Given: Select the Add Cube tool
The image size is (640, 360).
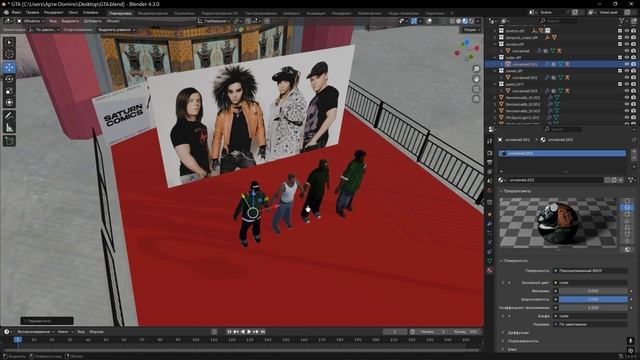Looking at the screenshot, I should [x=9, y=141].
